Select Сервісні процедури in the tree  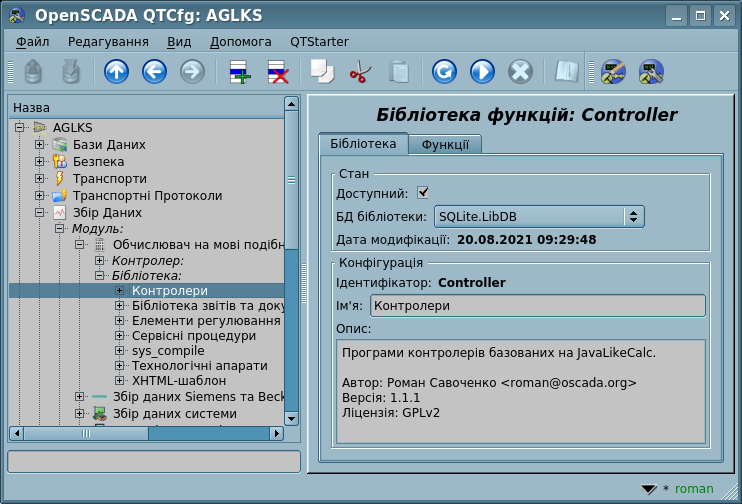click(x=193, y=337)
